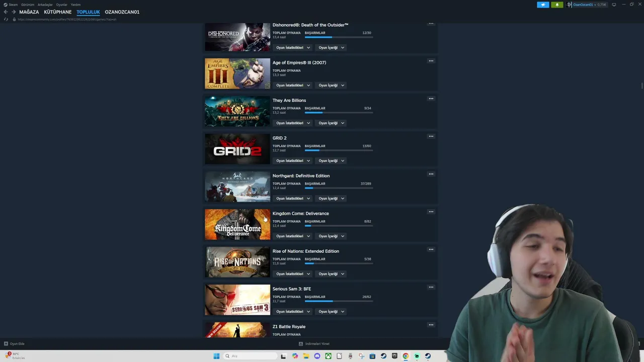Click the Rise of Nations cover thumbnail
The width and height of the screenshot is (644, 362).
pos(237,262)
